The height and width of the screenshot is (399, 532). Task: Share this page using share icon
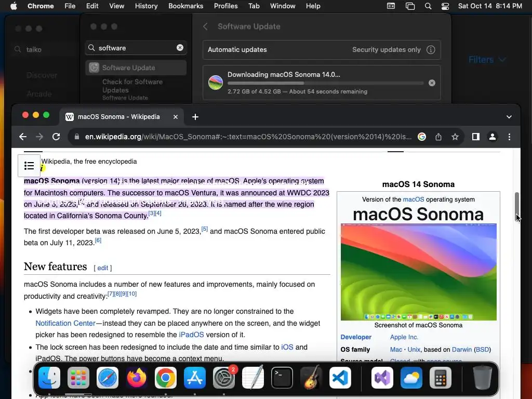pyautogui.click(x=438, y=137)
